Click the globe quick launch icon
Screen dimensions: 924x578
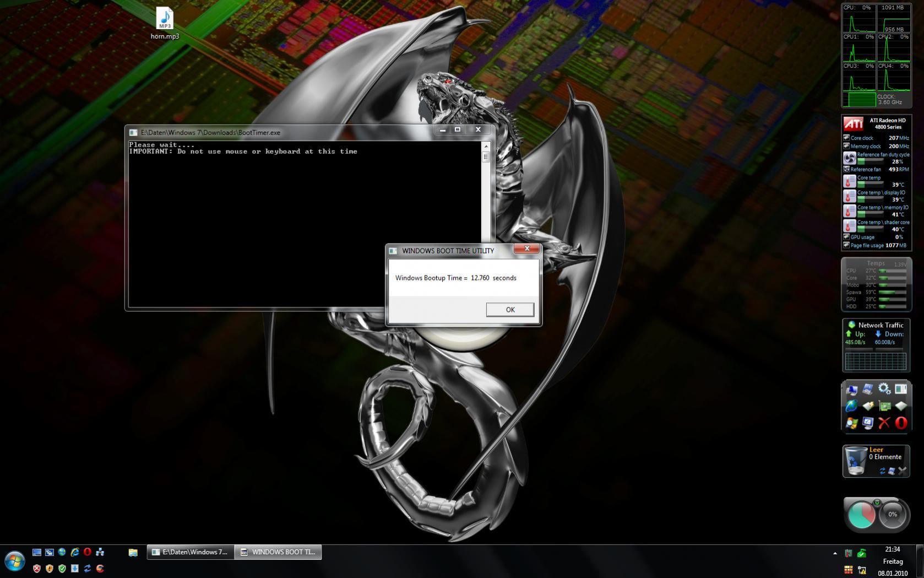[62, 552]
